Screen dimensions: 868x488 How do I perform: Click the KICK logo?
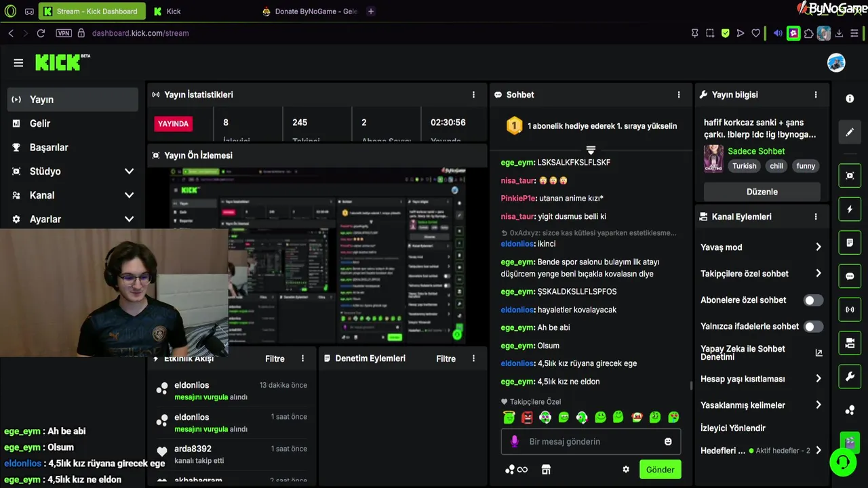tap(62, 62)
